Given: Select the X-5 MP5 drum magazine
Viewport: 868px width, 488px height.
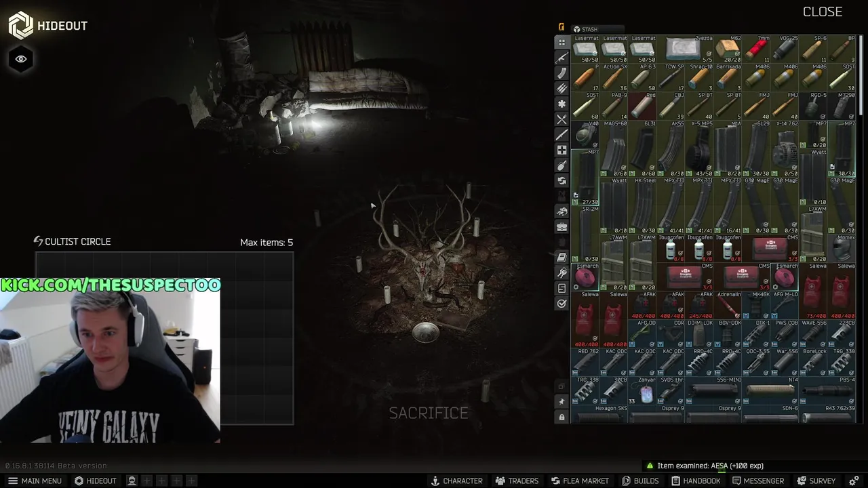Looking at the screenshot, I should [x=700, y=148].
